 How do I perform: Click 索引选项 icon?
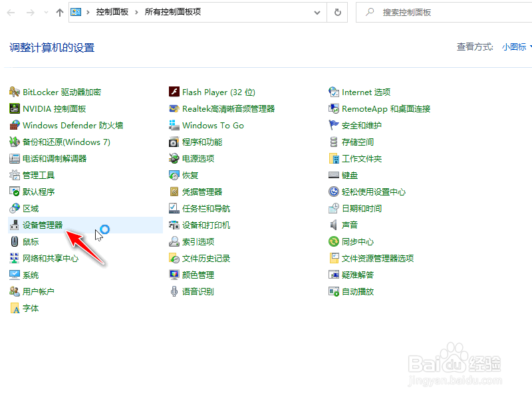(x=174, y=241)
